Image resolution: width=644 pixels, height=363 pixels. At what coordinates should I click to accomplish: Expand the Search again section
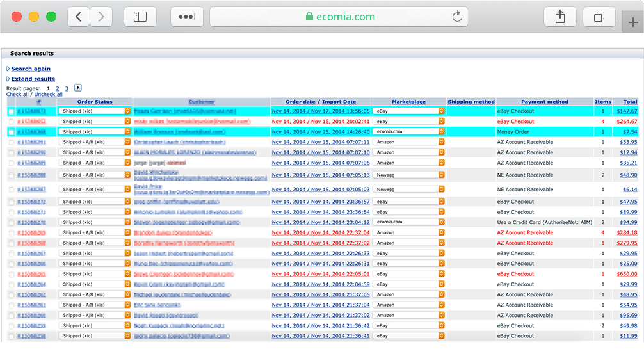click(30, 69)
